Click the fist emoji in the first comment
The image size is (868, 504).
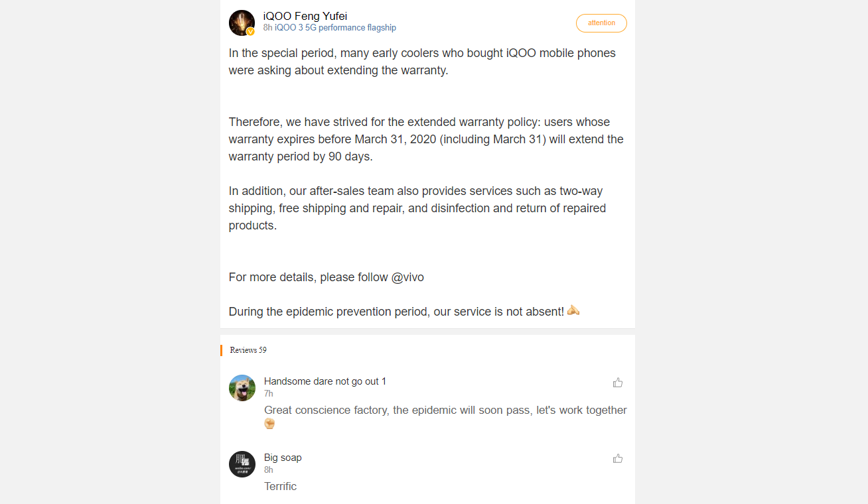270,423
